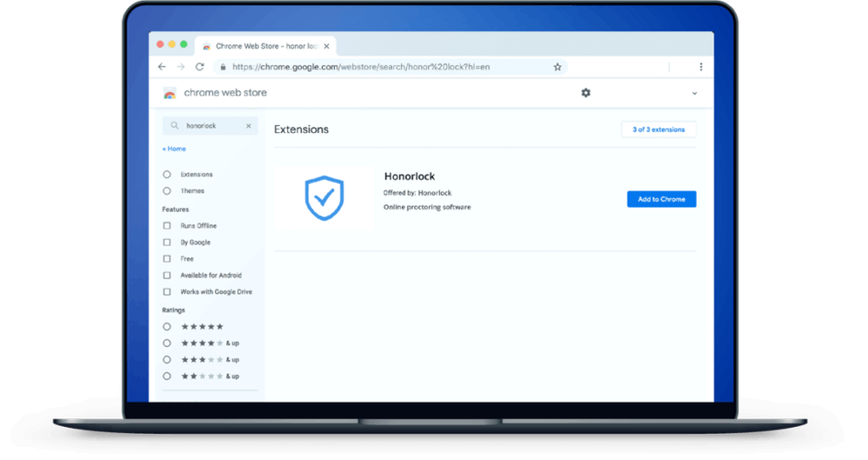Image resolution: width=868 pixels, height=460 pixels.
Task: Open Chrome three-dot menu
Action: [700, 67]
